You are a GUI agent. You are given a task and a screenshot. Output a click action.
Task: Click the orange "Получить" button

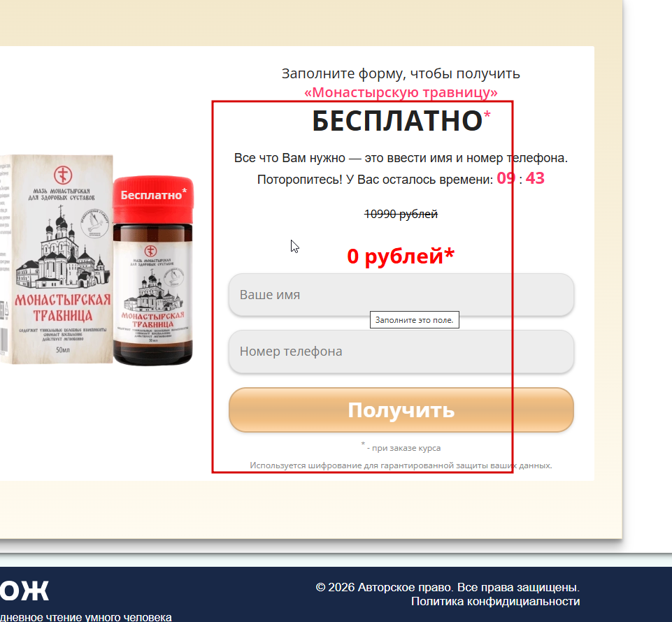(x=401, y=410)
